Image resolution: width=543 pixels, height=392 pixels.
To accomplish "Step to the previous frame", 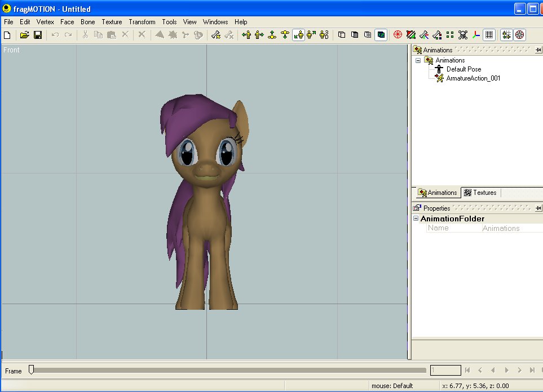I will (480, 370).
